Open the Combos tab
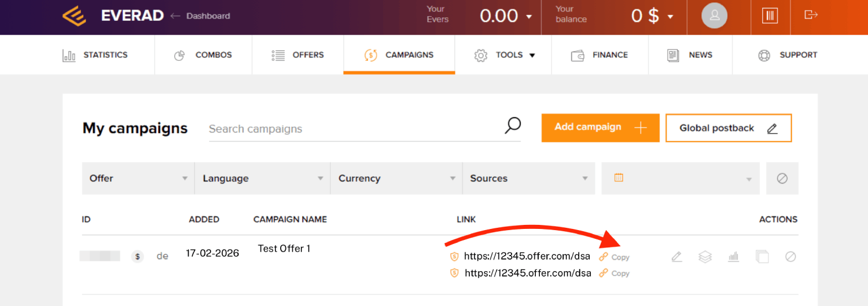The image size is (868, 306). 203,55
